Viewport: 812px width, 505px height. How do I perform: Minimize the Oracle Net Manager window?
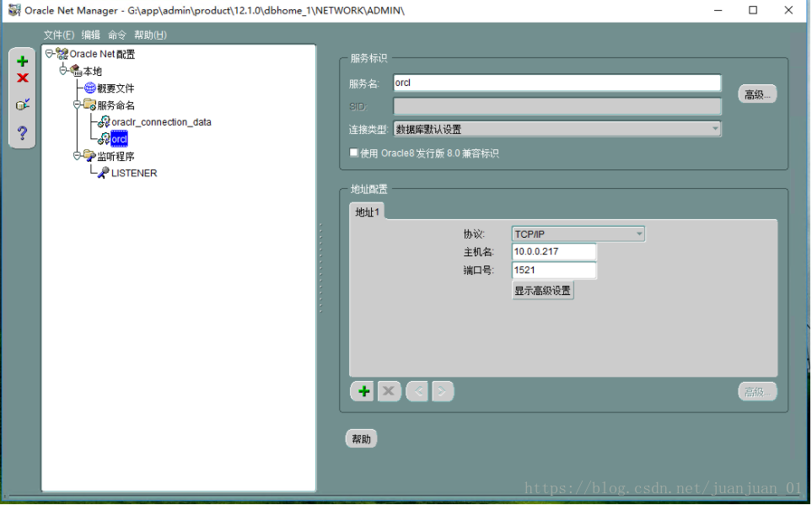718,10
